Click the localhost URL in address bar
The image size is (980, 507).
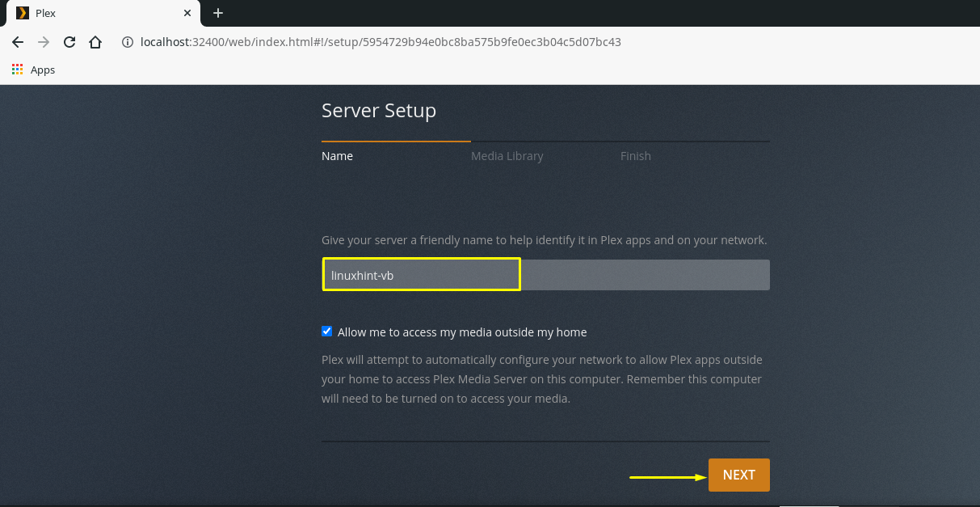pos(380,42)
